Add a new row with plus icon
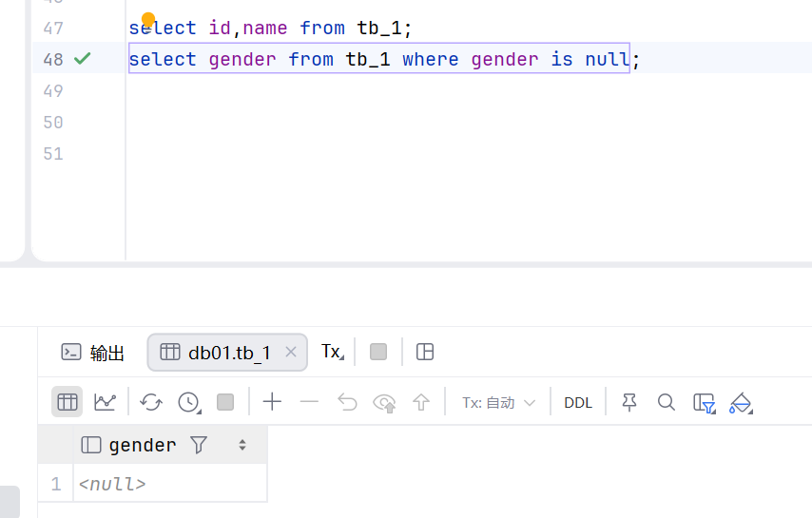This screenshot has width=812, height=518. click(272, 401)
